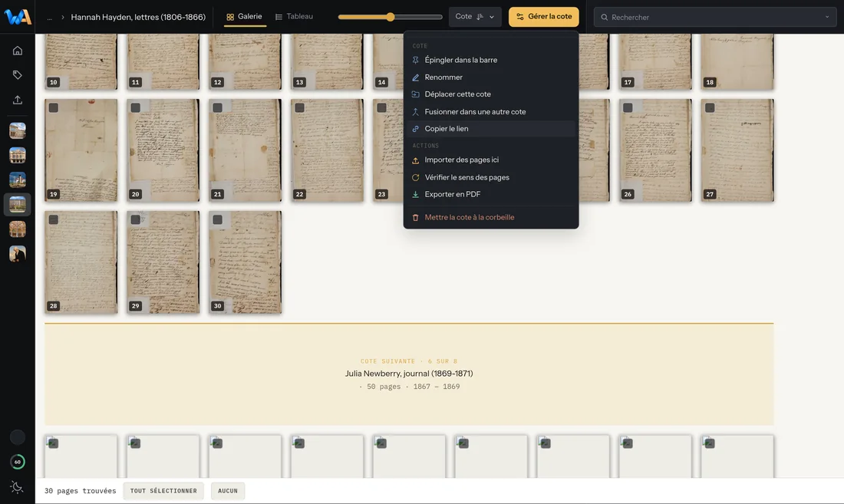The width and height of the screenshot is (844, 504).
Task: Open the tags icon in sidebar
Action: (17, 74)
